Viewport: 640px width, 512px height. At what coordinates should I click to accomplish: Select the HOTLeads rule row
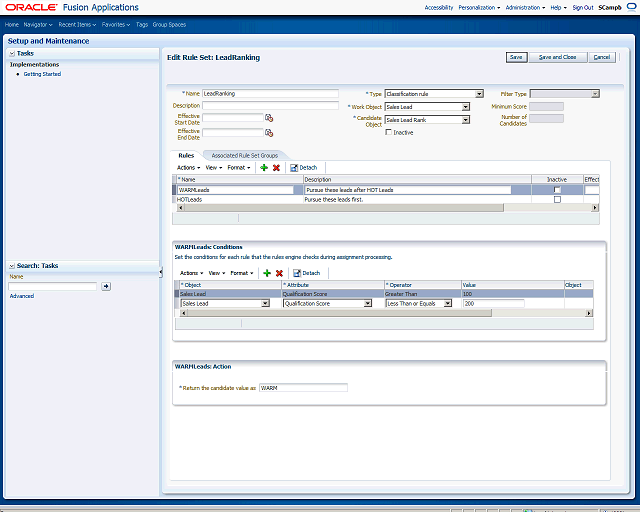386,200
